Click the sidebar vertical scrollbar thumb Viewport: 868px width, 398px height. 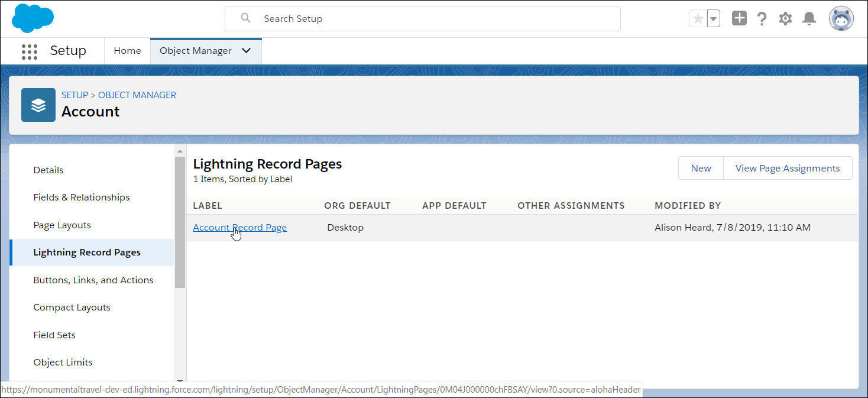pos(180,222)
